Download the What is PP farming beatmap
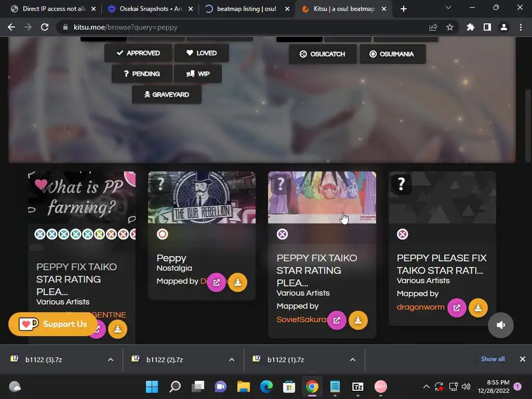Screen dimensions: 532x399 [x=118, y=329]
